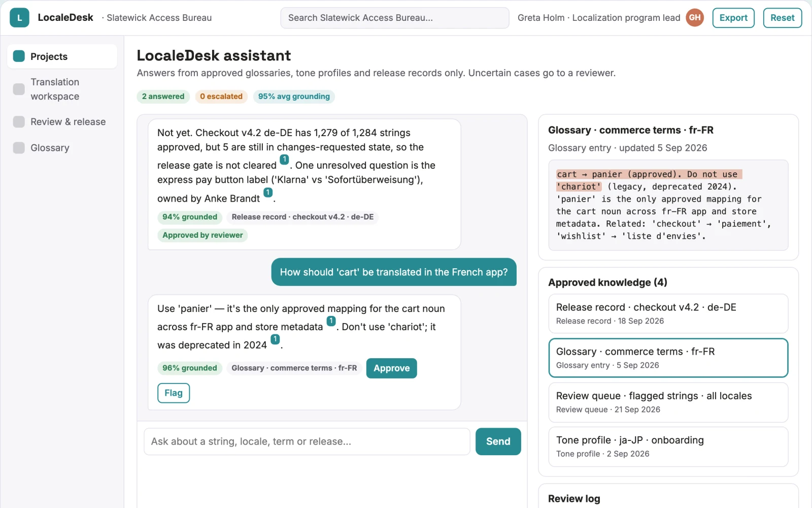This screenshot has width=812, height=508.
Task: Click the Projects sidebar icon
Action: [x=19, y=56]
